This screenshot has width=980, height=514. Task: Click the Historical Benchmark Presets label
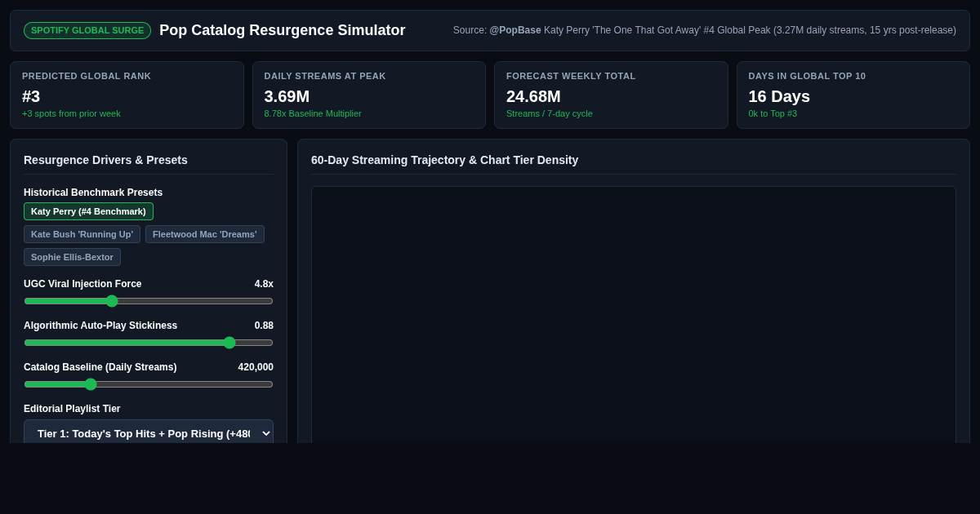93,193
